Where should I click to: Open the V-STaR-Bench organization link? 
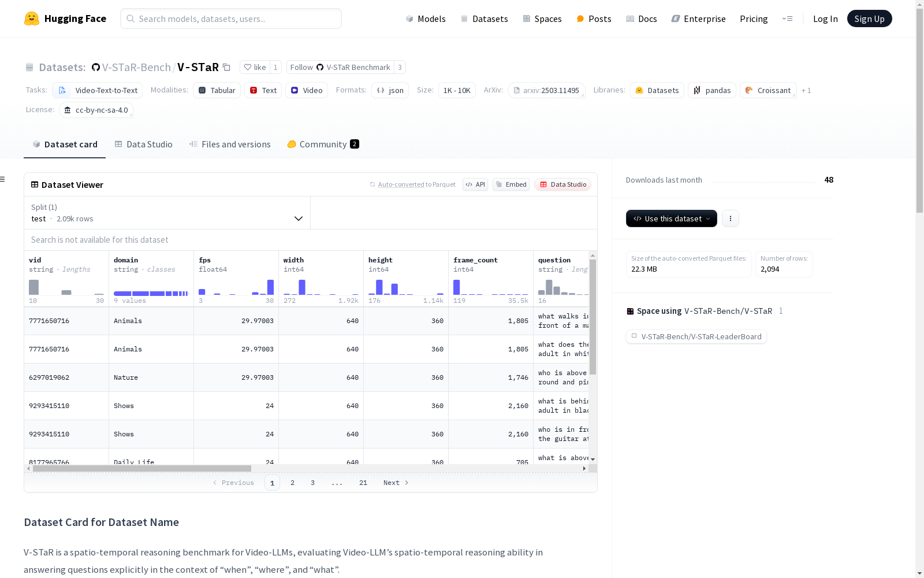click(x=136, y=67)
